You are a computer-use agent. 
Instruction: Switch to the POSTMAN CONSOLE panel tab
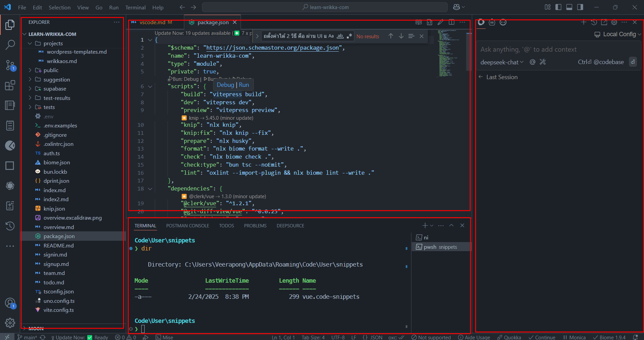pos(188,226)
